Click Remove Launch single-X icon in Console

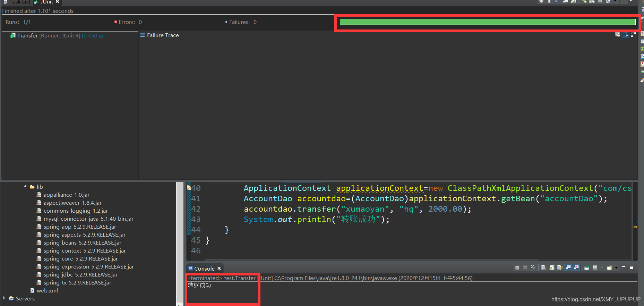click(525, 267)
